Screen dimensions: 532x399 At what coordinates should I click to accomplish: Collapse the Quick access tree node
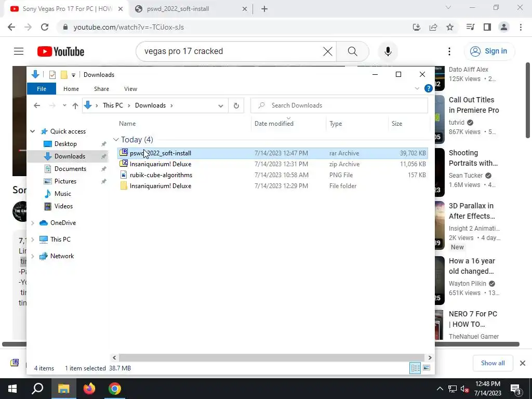[x=33, y=131]
